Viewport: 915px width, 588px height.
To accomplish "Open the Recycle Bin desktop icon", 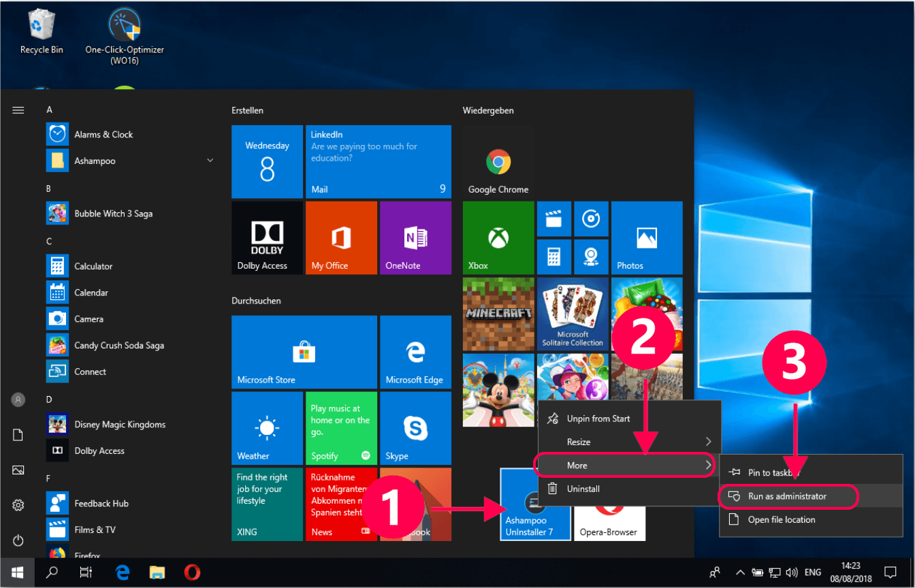I will 42,32.
